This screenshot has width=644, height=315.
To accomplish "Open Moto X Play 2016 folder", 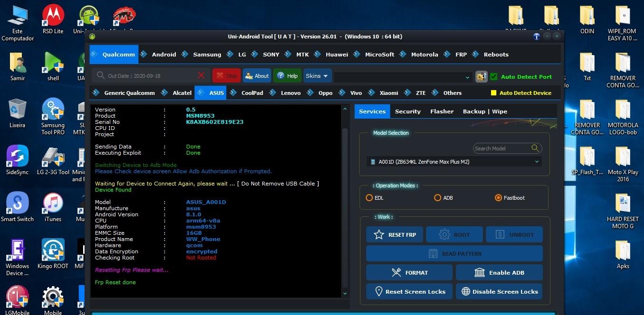I will click(623, 164).
